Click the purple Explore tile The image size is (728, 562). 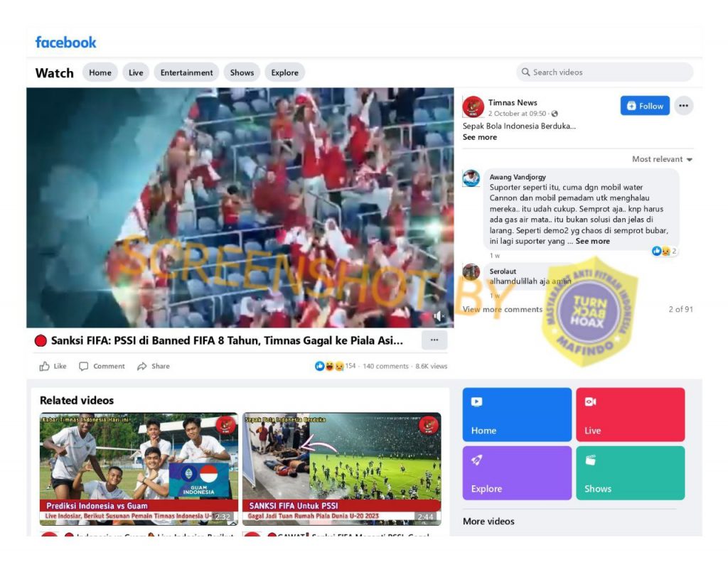click(517, 473)
